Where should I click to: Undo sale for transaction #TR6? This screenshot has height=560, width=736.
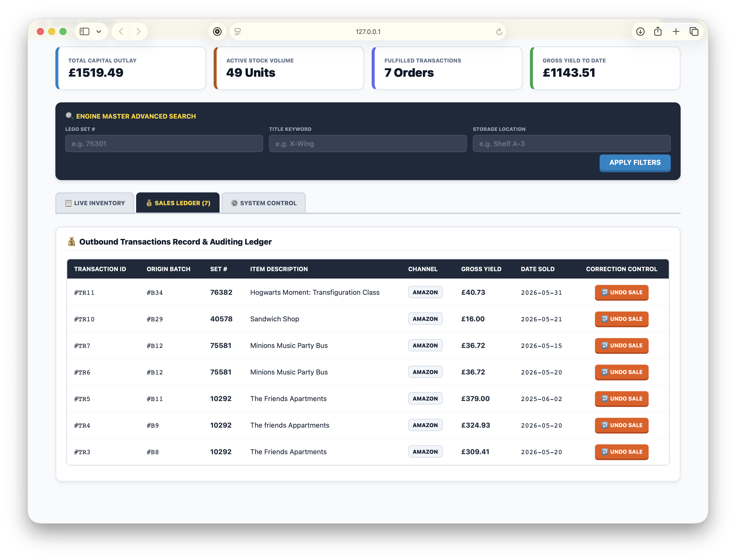622,372
